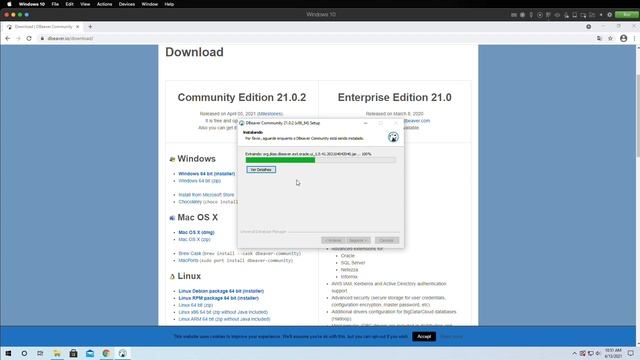Open File Explorer from the taskbar

[x=57, y=353]
